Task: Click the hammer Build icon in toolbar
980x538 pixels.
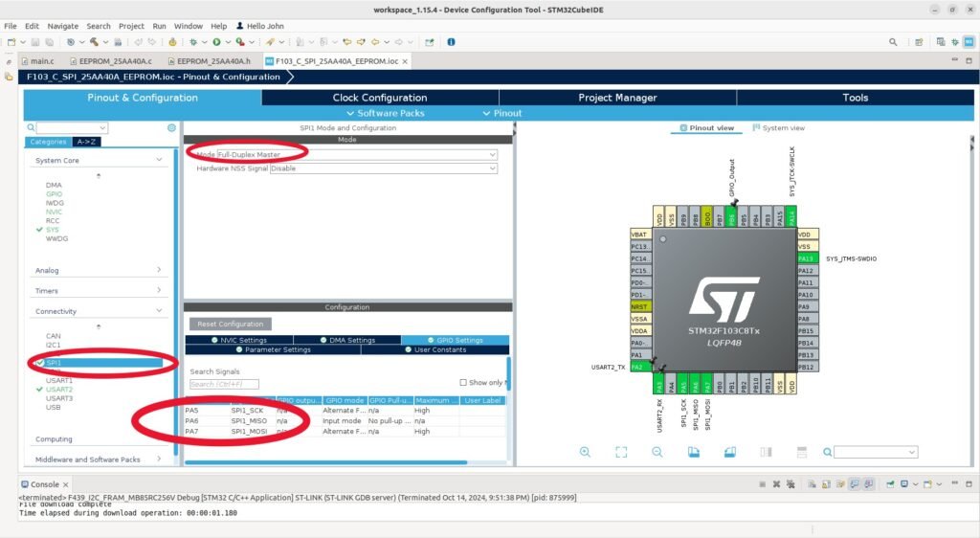Action: coord(94,42)
